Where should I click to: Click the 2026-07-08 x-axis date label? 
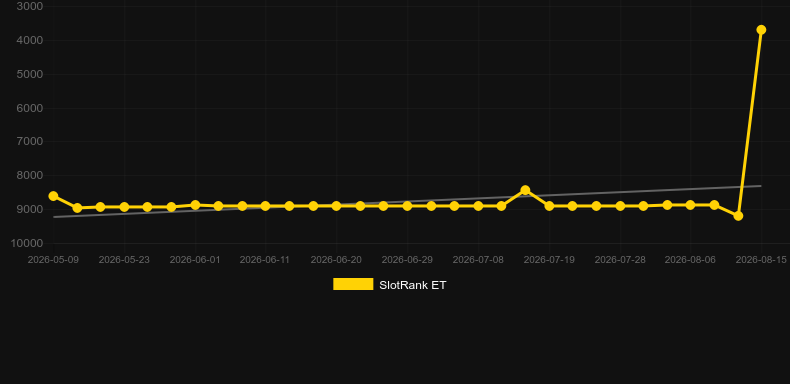[478, 260]
